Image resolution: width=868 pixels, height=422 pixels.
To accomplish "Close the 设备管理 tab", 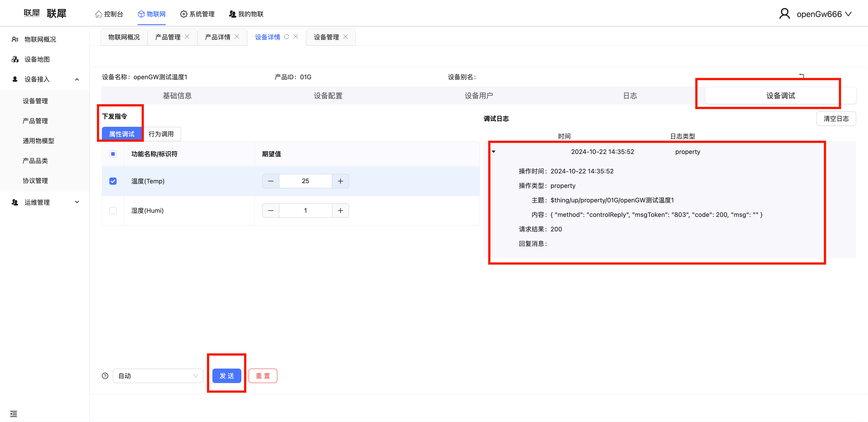I will click(345, 37).
